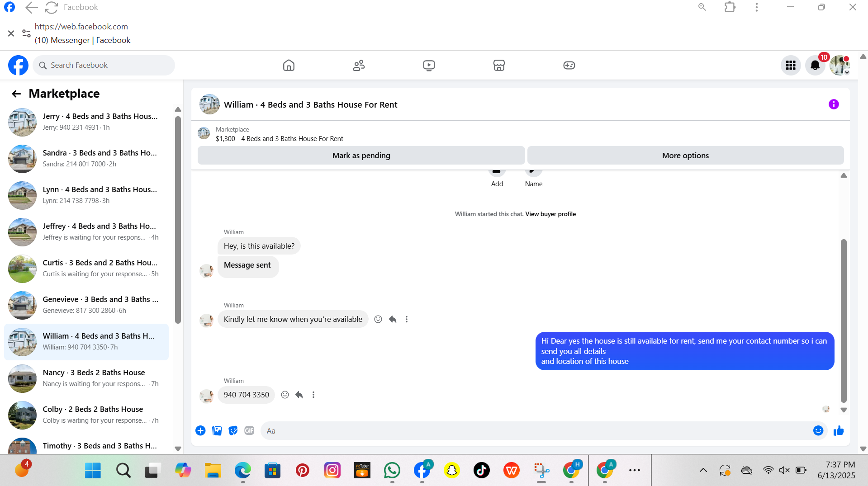Click the $1,300 listing title in header

click(x=279, y=139)
